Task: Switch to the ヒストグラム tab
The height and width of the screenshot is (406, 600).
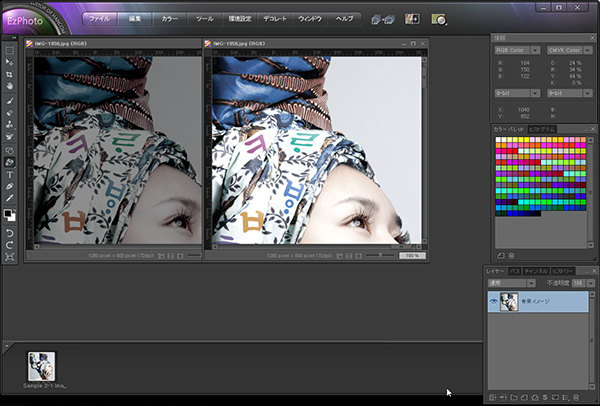Action: (x=541, y=129)
